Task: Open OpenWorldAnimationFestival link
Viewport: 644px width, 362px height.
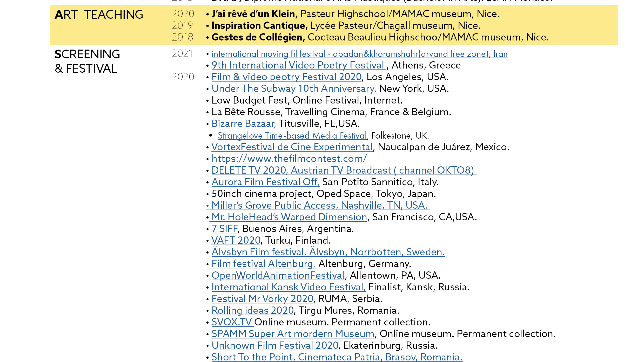Action: 278,276
